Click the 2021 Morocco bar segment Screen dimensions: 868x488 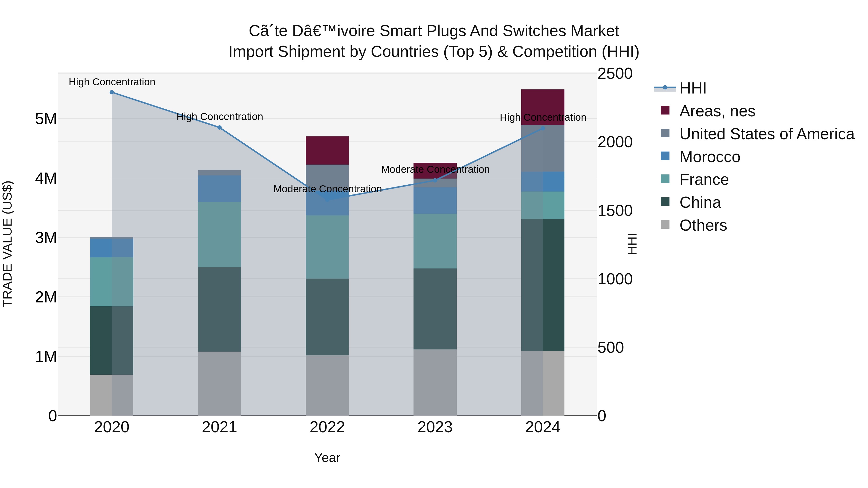tap(219, 189)
